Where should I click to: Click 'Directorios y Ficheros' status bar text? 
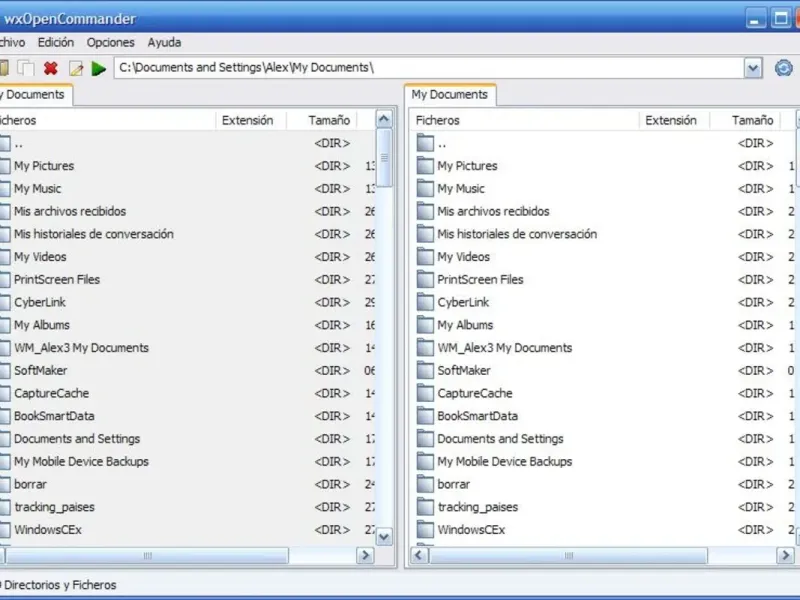coord(60,585)
